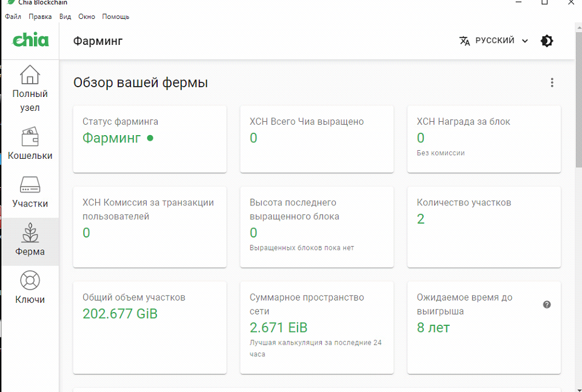Select the Ферма plant icon

[x=30, y=233]
